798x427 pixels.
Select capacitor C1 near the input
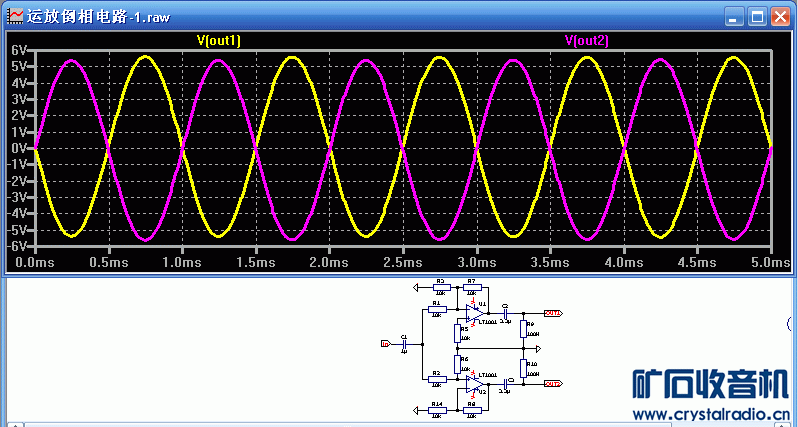[403, 344]
